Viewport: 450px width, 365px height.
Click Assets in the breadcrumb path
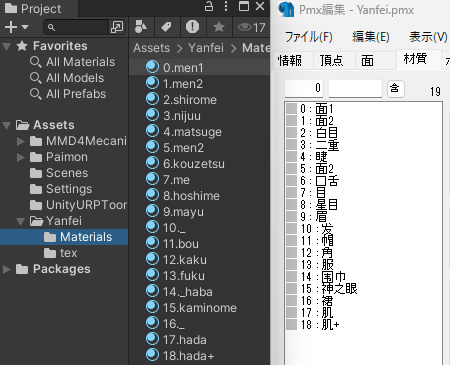152,48
